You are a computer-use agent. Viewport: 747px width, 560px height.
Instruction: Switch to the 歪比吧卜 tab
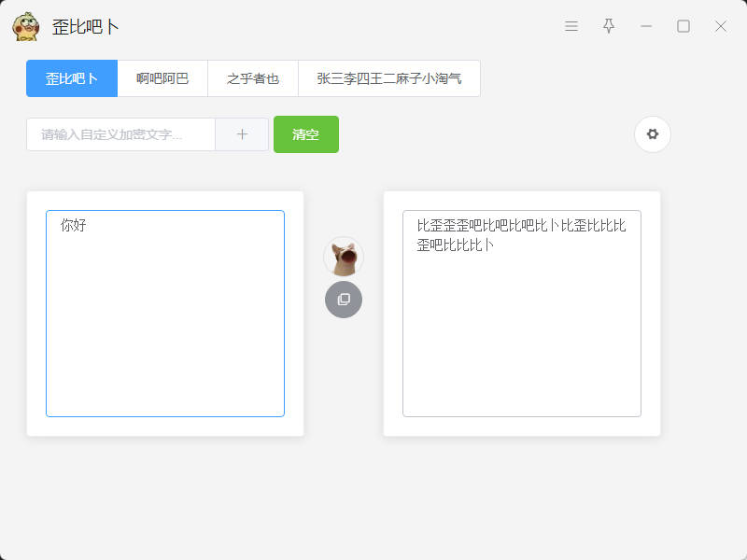72,78
